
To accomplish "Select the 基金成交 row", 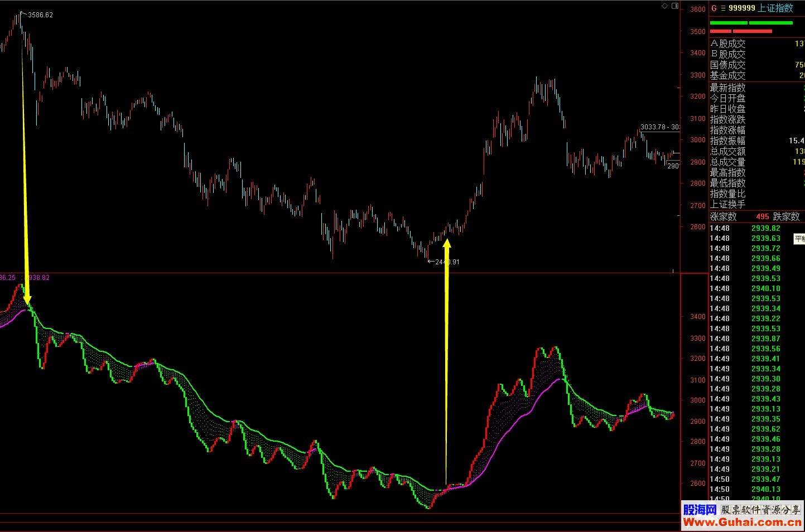I will pos(757,75).
